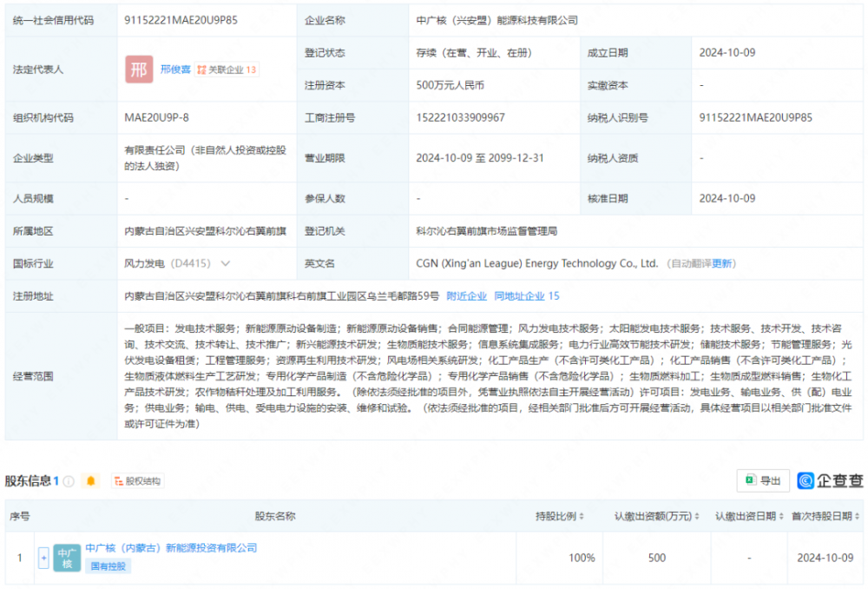Click the 股东信息 section heading
The height and width of the screenshot is (589, 868).
click(x=28, y=481)
